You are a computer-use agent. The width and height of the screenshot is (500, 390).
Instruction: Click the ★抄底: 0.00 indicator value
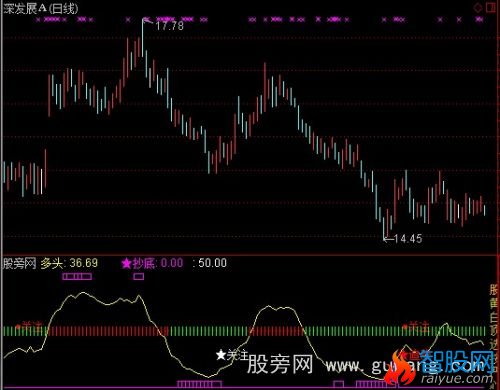[152, 263]
